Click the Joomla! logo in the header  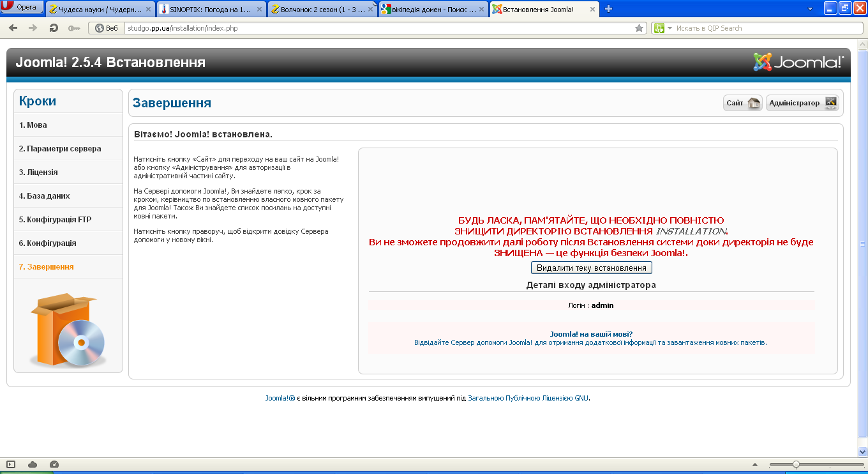coord(798,61)
